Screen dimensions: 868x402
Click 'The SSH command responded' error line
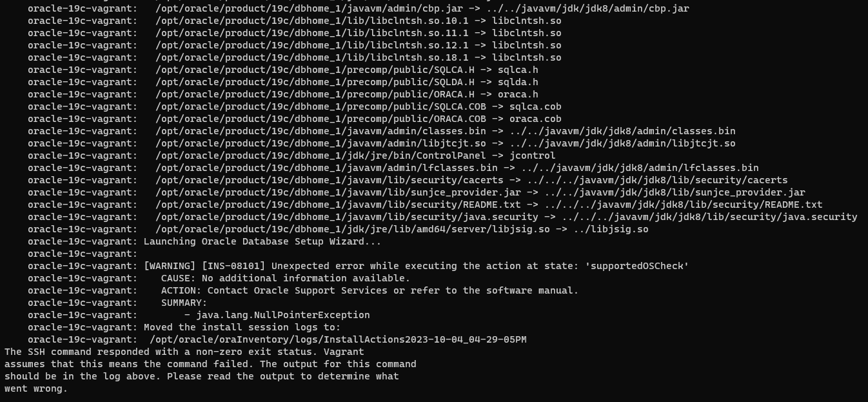pos(184,352)
